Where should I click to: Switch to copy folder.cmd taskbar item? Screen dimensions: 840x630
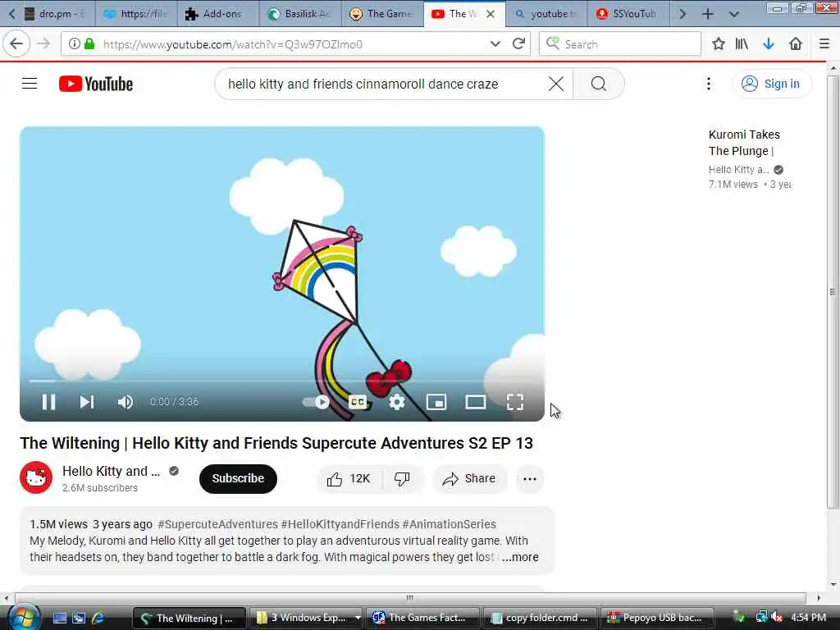(540, 618)
